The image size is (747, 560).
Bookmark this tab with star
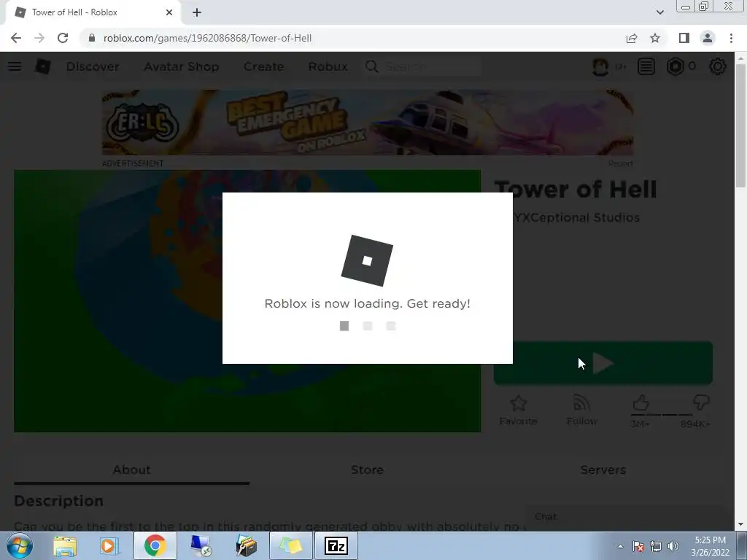click(655, 38)
